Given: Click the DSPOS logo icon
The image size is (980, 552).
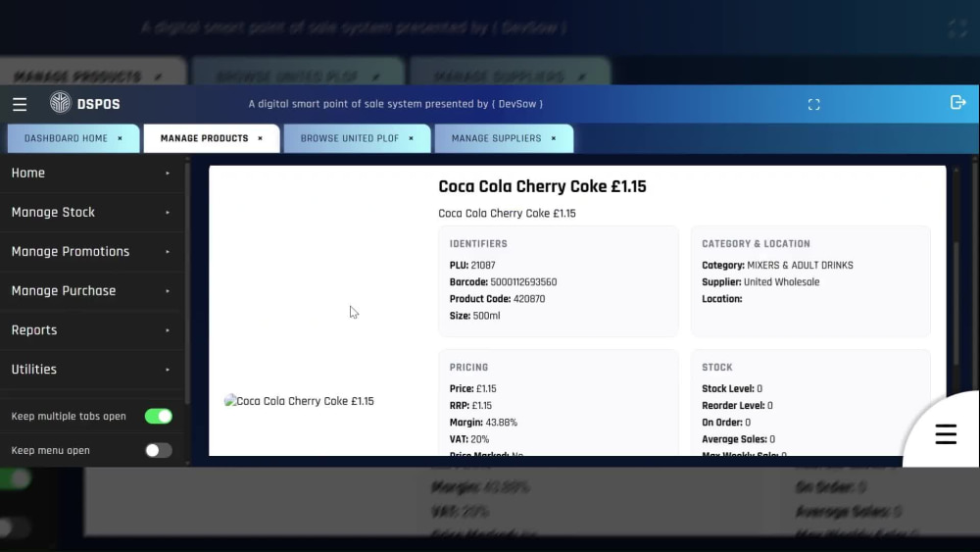Looking at the screenshot, I should (61, 103).
